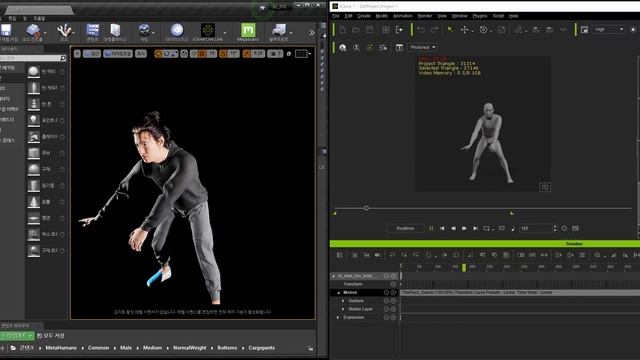Click the iClone Live Link toolbar icon
640x360 pixels.
coord(207,30)
